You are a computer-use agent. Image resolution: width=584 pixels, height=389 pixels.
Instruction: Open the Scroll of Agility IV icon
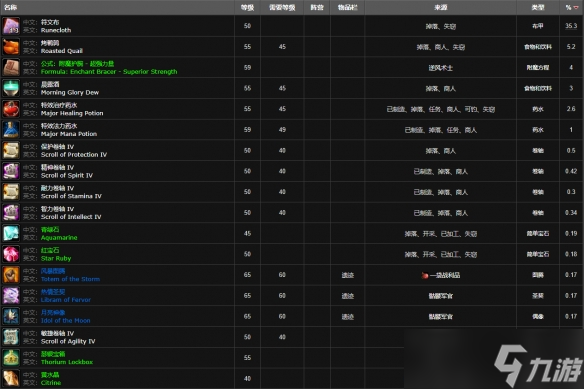(x=11, y=337)
